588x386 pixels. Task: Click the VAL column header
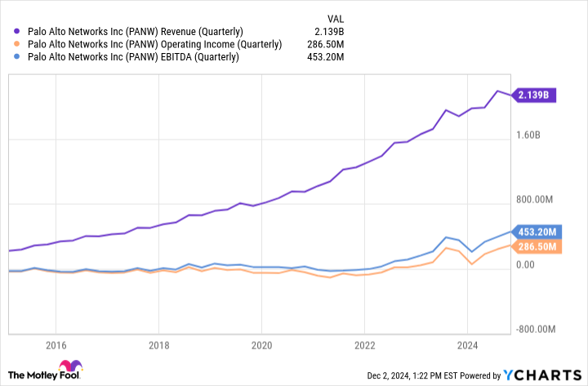point(336,19)
